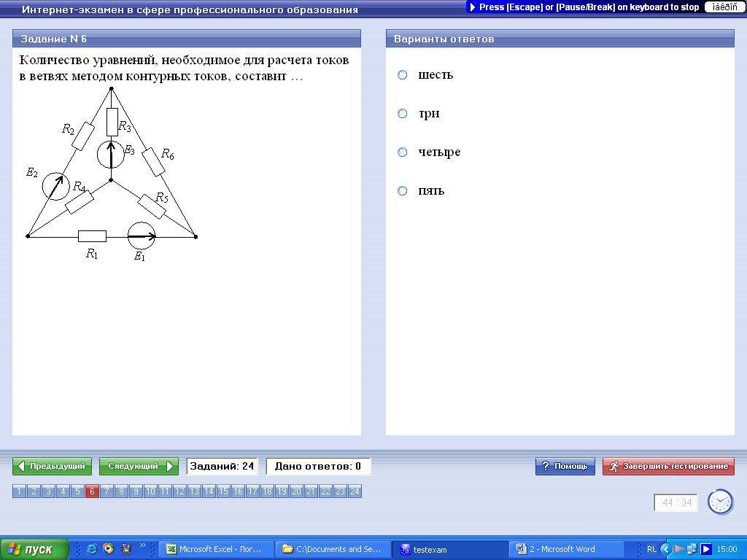Jump to question number 9
This screenshot has width=747, height=560.
[136, 491]
